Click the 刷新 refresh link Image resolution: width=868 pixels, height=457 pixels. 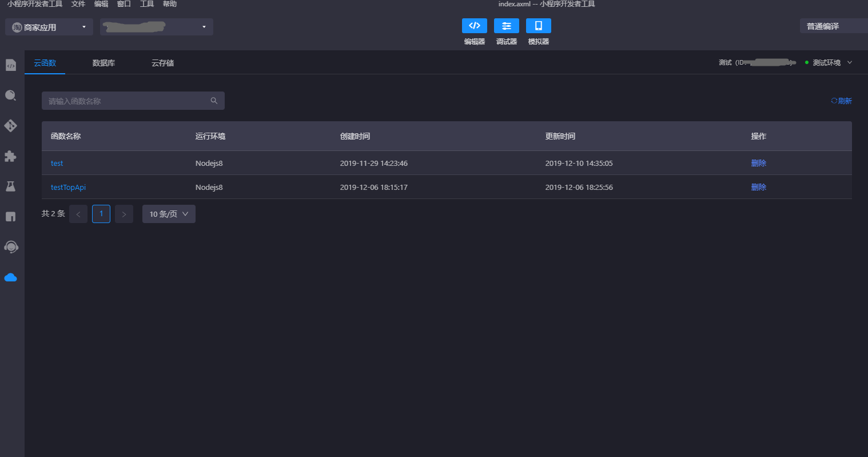click(841, 101)
